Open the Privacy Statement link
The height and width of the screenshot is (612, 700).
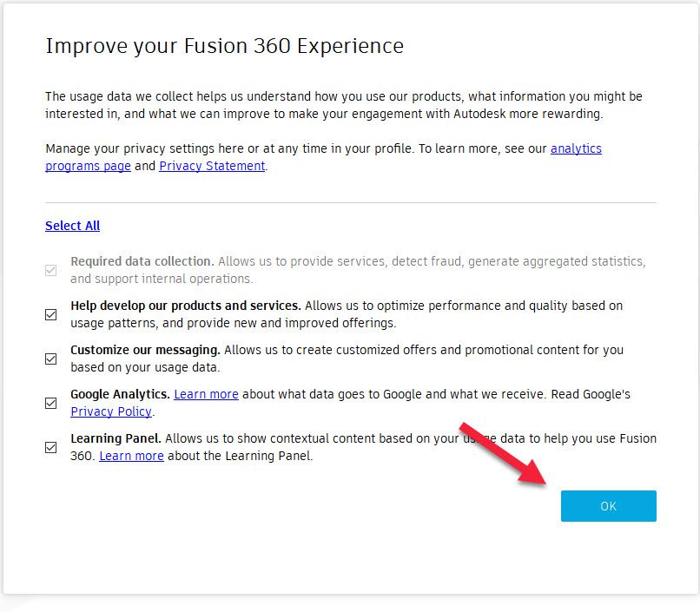(x=212, y=166)
